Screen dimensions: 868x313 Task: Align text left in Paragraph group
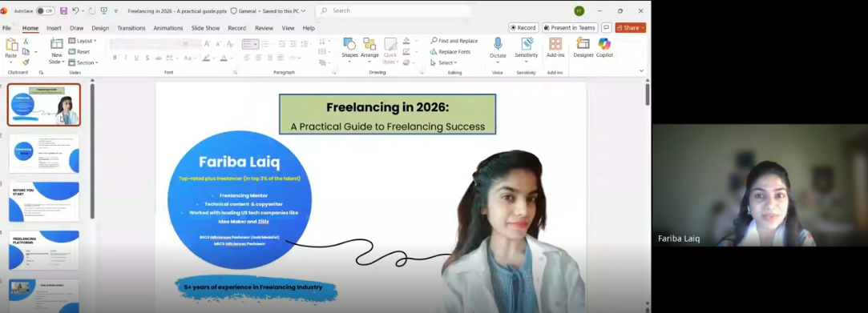click(248, 58)
